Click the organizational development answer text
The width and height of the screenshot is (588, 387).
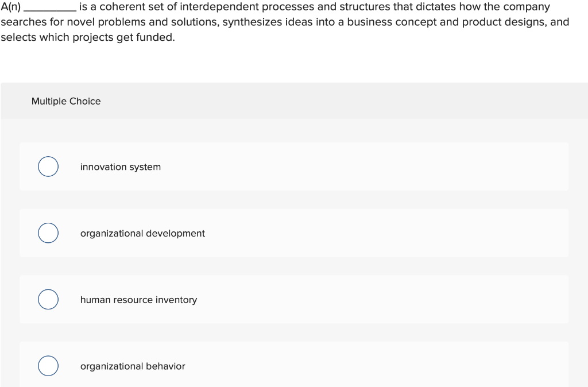point(142,233)
